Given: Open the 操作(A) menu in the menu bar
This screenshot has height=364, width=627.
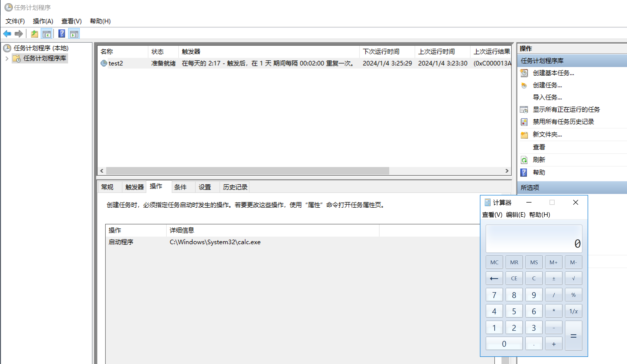Looking at the screenshot, I should point(43,21).
